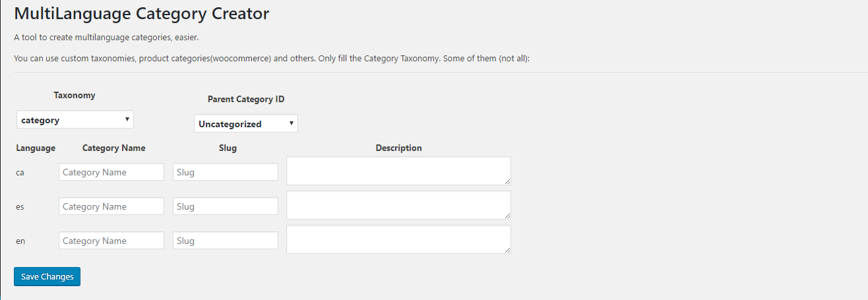The image size is (868, 300).
Task: Click the Description box for en
Action: 398,239
